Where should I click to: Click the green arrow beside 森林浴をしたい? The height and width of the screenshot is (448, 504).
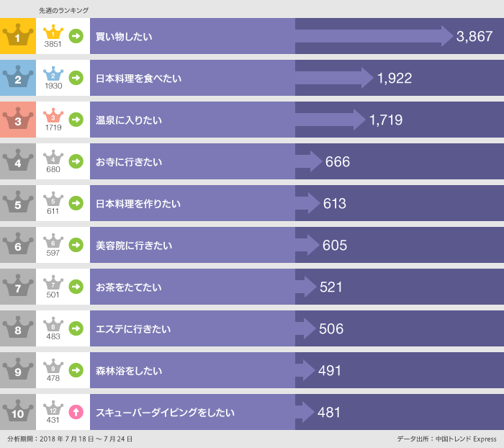tap(76, 371)
